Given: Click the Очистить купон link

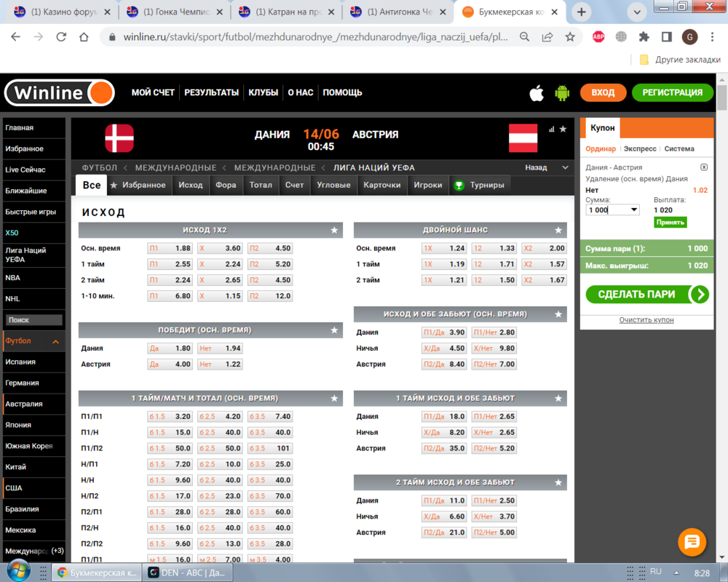Looking at the screenshot, I should (x=646, y=320).
